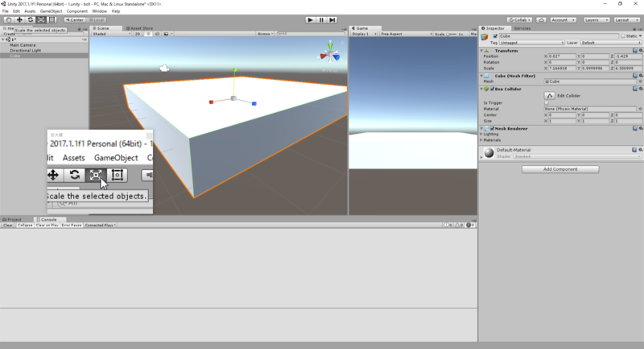The width and height of the screenshot is (644, 349).
Task: Select the Rotate tool
Action: pos(31,19)
